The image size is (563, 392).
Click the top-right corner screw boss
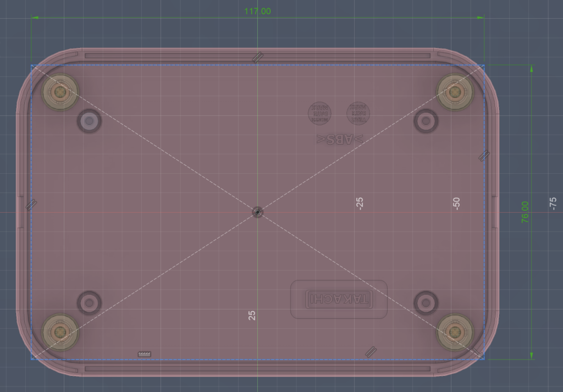coord(455,92)
